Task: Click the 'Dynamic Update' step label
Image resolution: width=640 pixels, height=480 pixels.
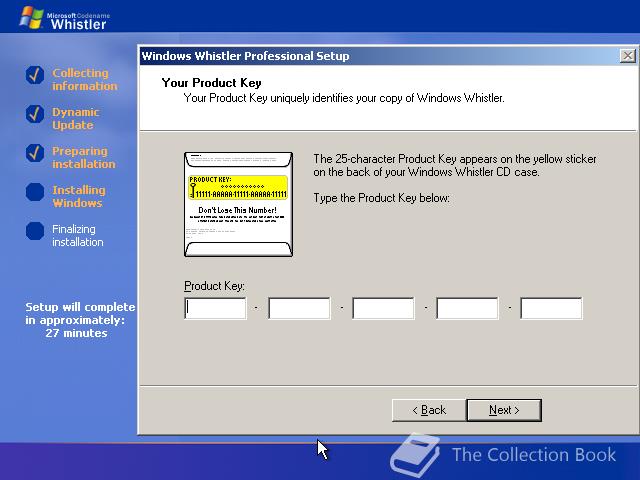Action: [x=76, y=118]
